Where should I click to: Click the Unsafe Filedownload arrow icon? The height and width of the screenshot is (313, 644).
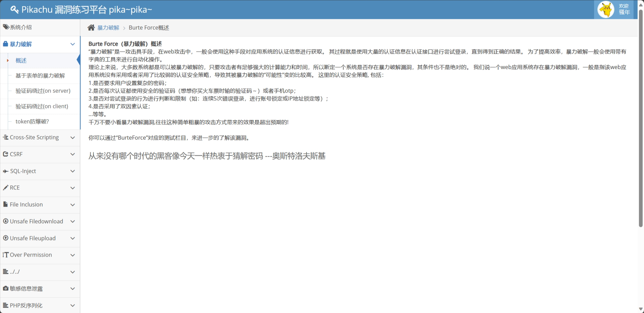[x=5, y=221]
